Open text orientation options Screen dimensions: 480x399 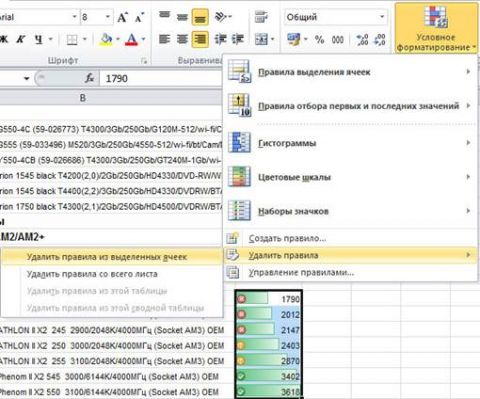pyautogui.click(x=222, y=16)
